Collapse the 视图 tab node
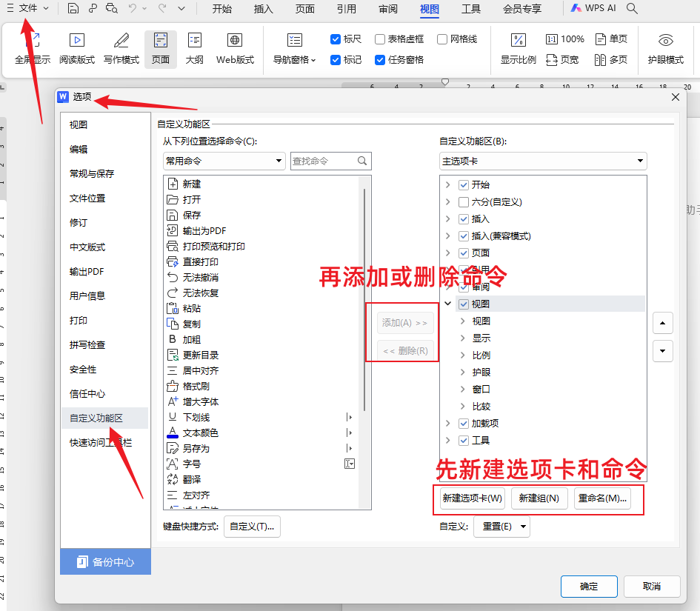This screenshot has width=700, height=611. pyautogui.click(x=447, y=304)
